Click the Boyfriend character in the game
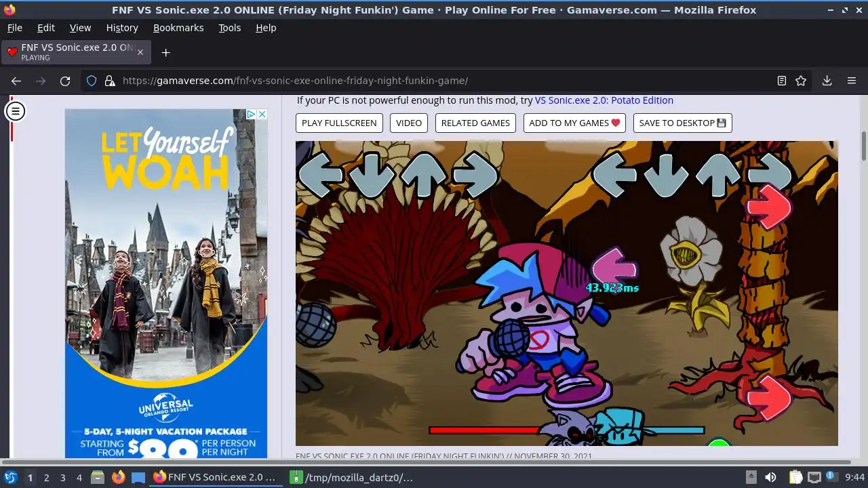 (x=536, y=325)
